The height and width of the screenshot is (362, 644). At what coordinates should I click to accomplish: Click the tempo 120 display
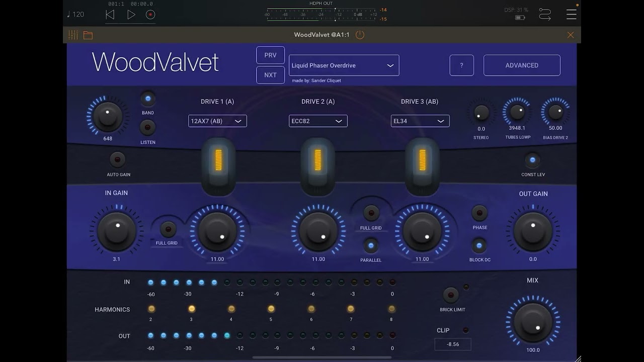[x=75, y=14]
